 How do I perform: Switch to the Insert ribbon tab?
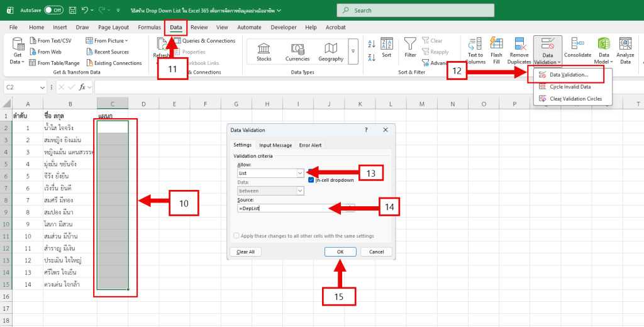[x=60, y=27]
